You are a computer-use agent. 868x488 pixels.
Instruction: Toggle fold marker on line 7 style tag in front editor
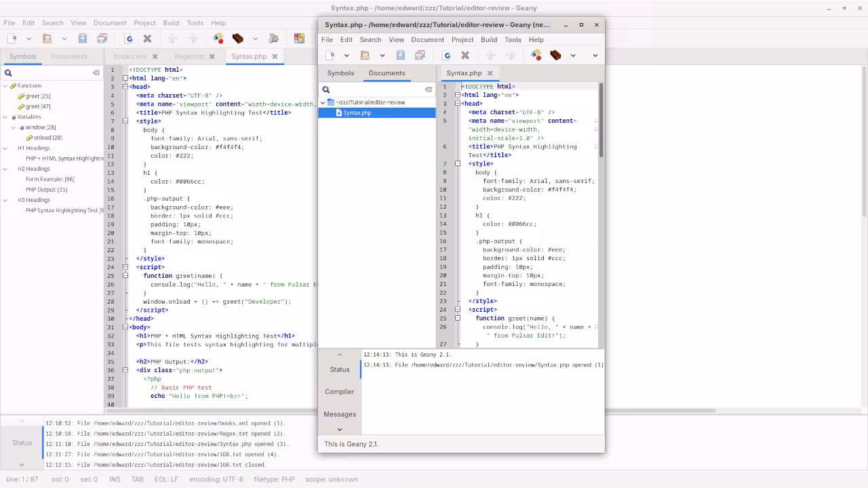458,163
